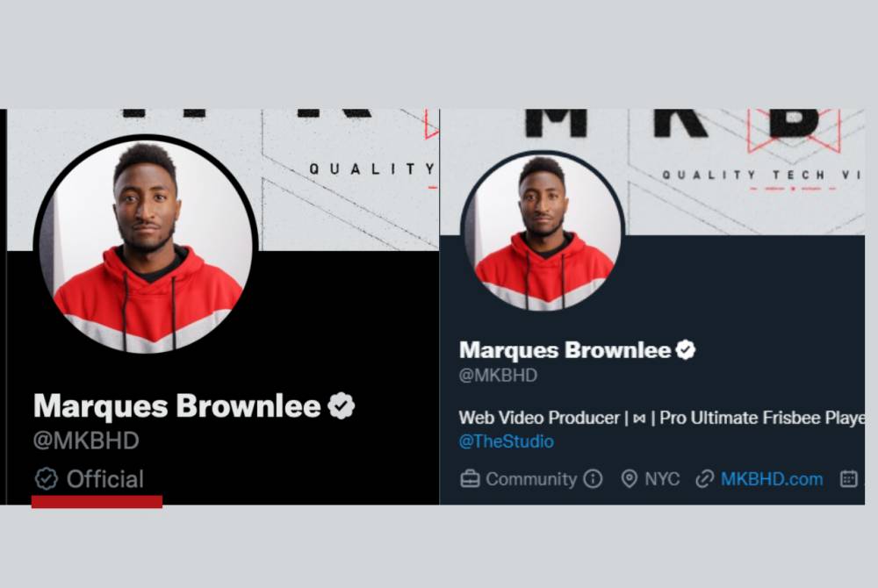Click the left Marques Brownlee display name
The height and width of the screenshot is (588, 878).
(x=177, y=405)
